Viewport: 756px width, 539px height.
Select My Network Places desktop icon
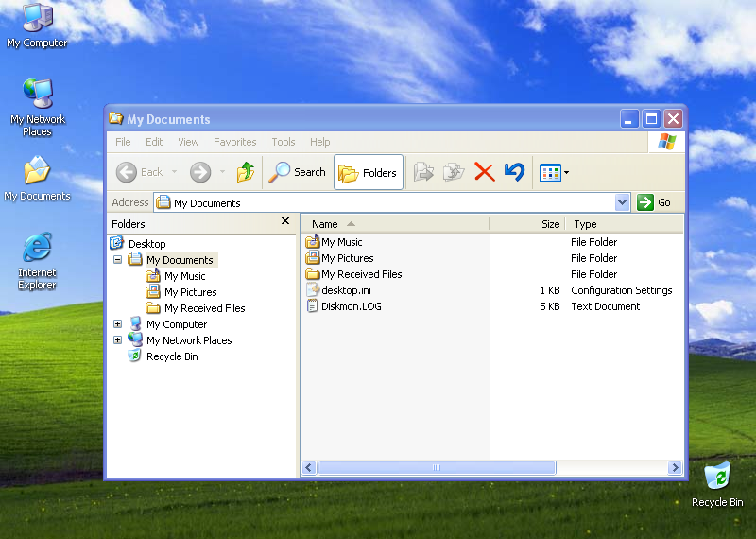[x=37, y=107]
